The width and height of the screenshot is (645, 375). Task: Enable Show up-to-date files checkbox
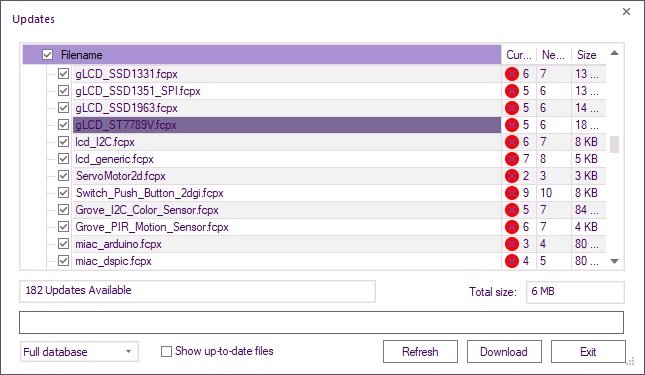pyautogui.click(x=166, y=352)
